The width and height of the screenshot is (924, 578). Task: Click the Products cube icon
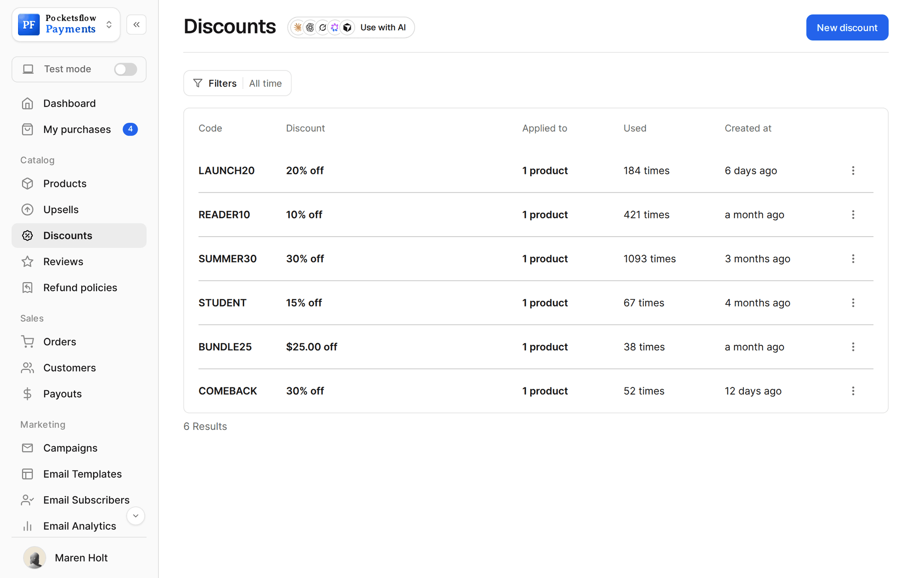coord(28,184)
